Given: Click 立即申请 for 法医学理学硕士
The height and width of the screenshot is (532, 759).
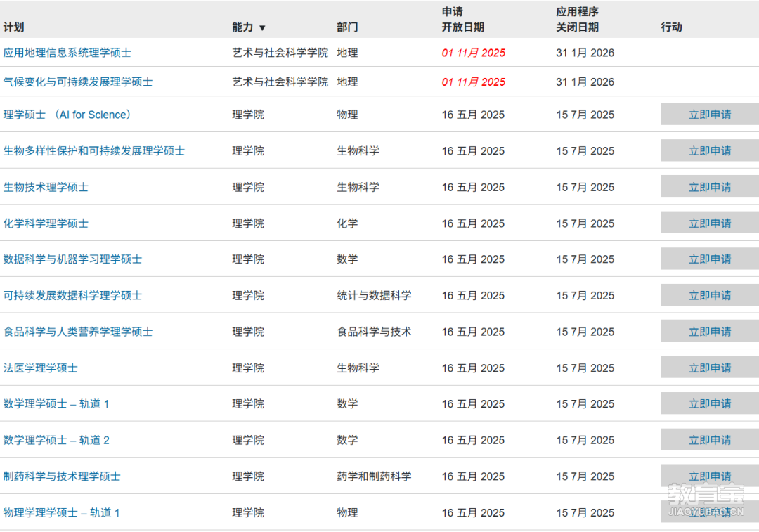Looking at the screenshot, I should (710, 368).
